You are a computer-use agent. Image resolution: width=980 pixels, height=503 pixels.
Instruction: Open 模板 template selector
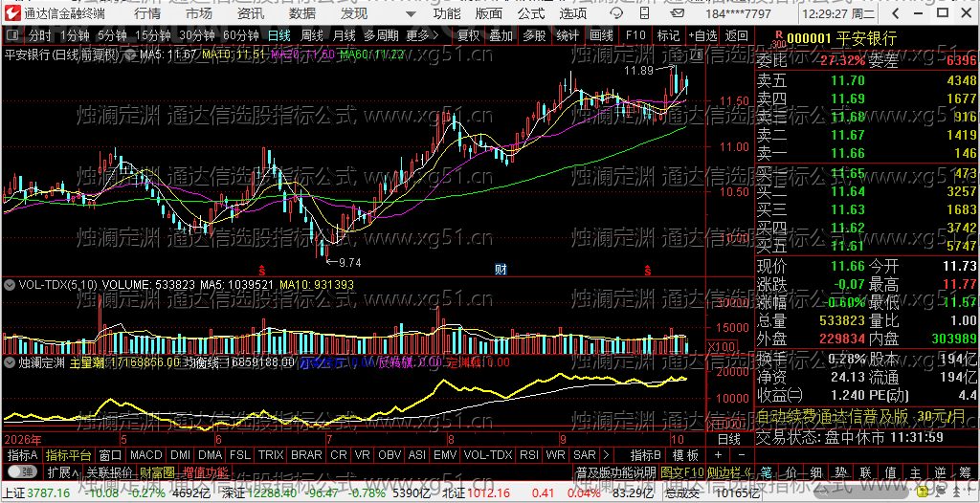685,454
